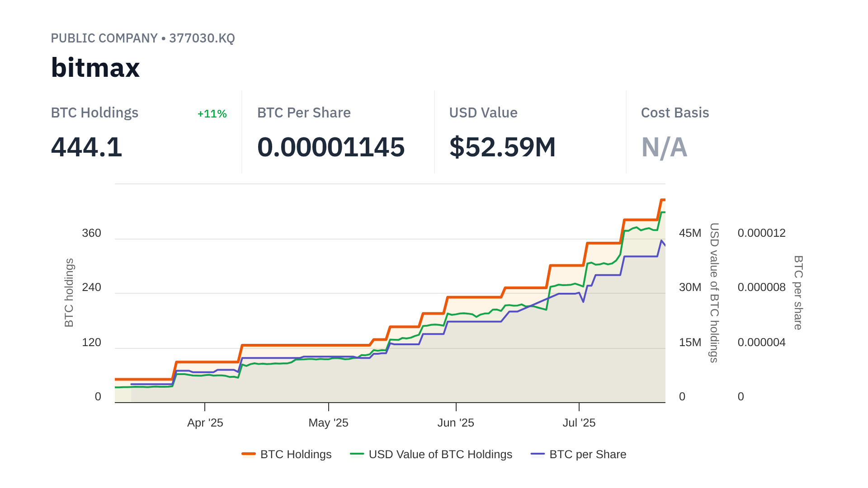Click the N/A Cost Basis value

(x=664, y=147)
